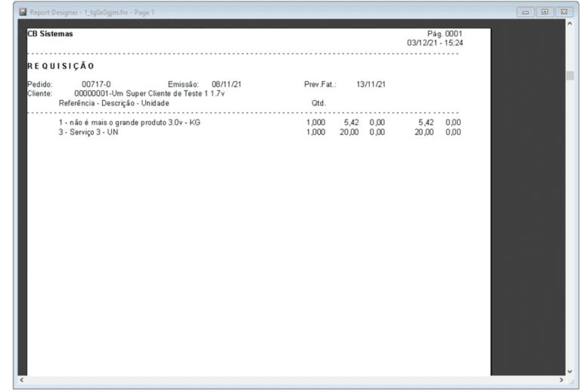Click the horizontal scrollbar left arrow
Screen dimensions: 581x392
pos(21,380)
